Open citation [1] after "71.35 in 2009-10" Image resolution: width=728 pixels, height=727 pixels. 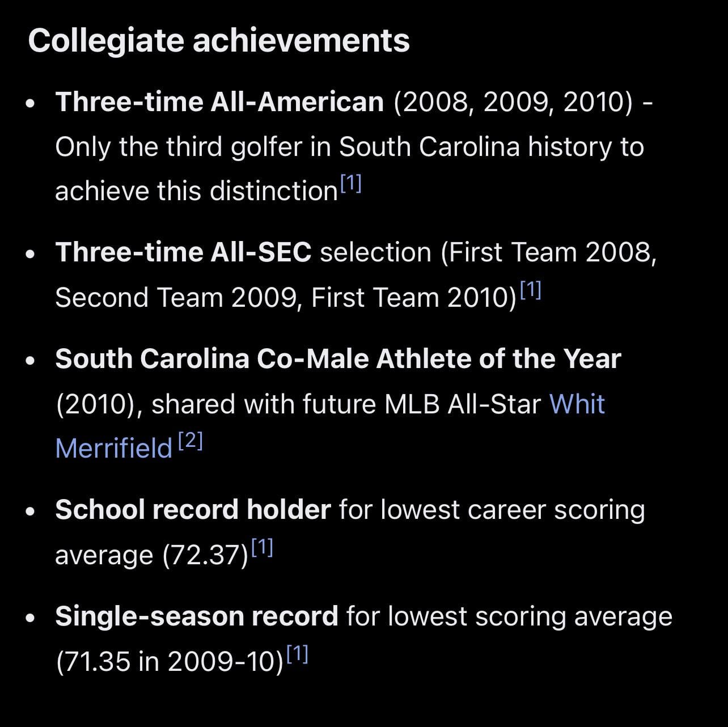297,654
